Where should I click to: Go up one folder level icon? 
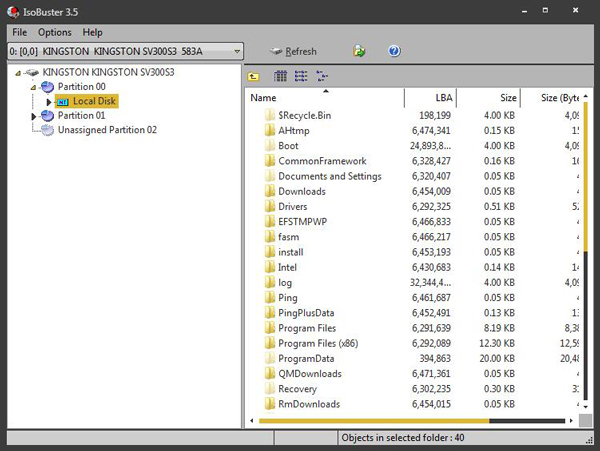point(253,77)
